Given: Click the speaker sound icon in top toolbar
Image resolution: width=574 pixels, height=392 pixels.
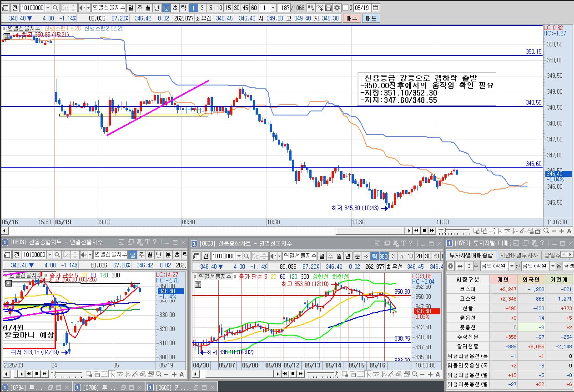Looking at the screenshot, I should (x=82, y=8).
